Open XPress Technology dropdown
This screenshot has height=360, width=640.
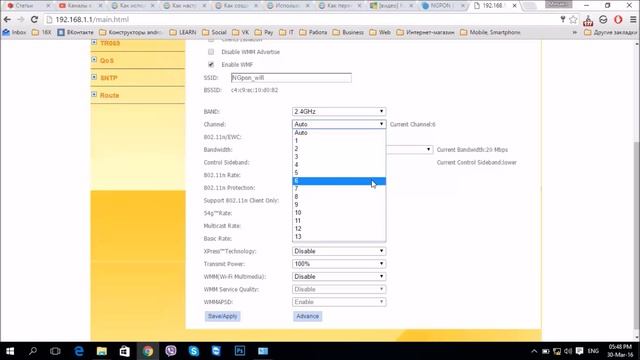pyautogui.click(x=339, y=251)
